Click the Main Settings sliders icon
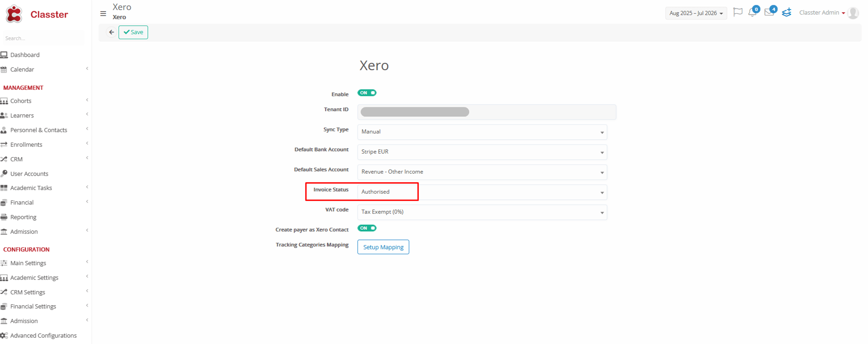 coord(4,263)
